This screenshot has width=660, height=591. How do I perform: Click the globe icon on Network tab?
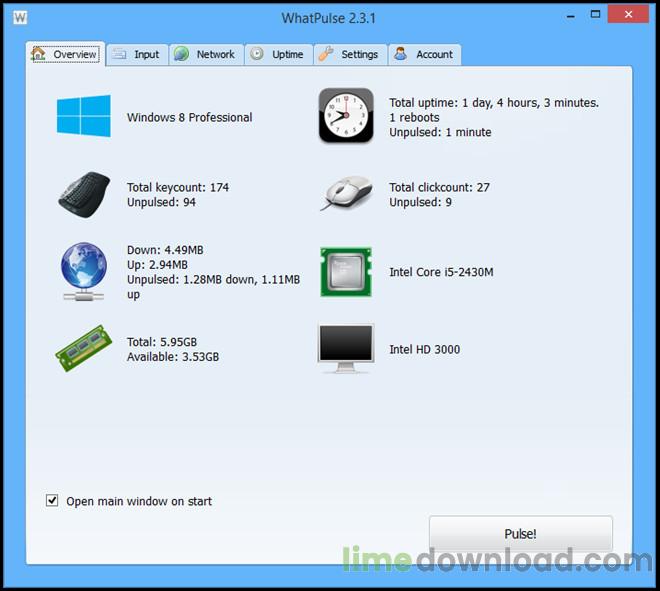(181, 54)
